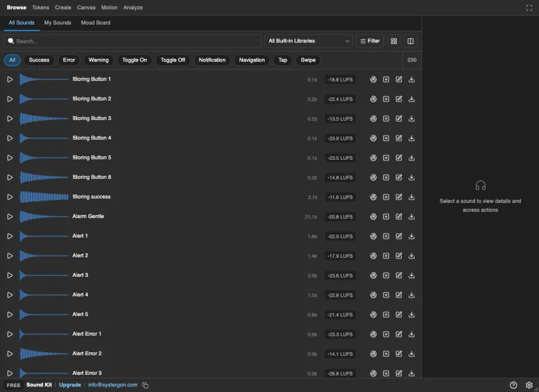Select the '!Boring success' sound name
The height and width of the screenshot is (392, 539).
click(91, 197)
